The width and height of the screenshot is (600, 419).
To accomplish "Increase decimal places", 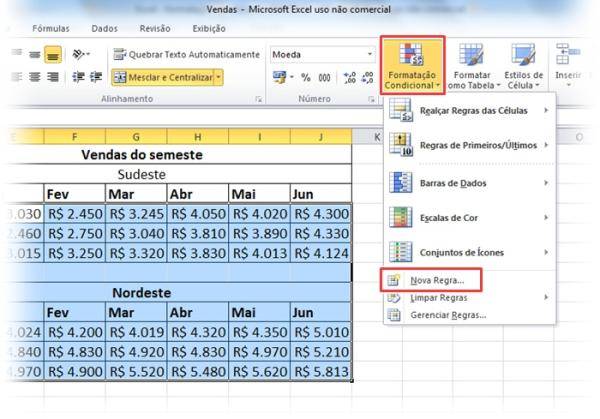I will tap(350, 78).
